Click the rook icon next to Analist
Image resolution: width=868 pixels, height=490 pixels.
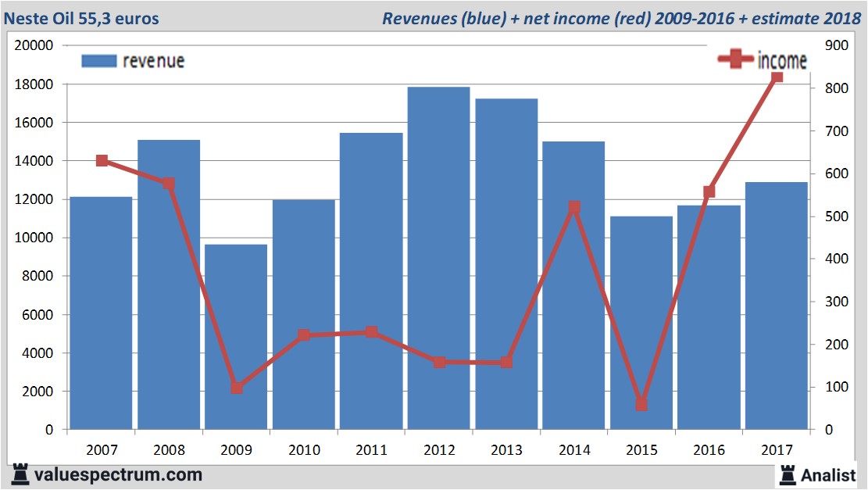coord(787,474)
